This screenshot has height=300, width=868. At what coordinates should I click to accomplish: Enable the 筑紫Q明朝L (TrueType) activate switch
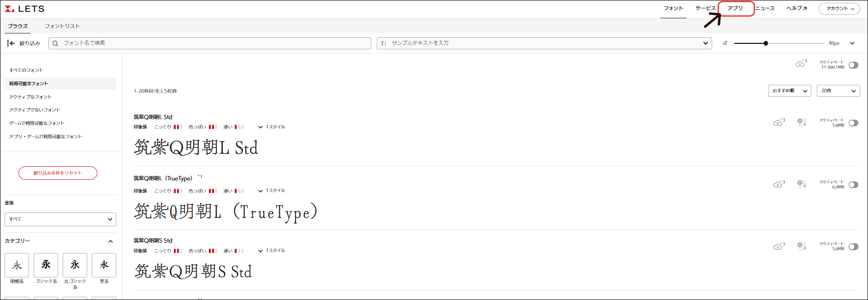[853, 185]
